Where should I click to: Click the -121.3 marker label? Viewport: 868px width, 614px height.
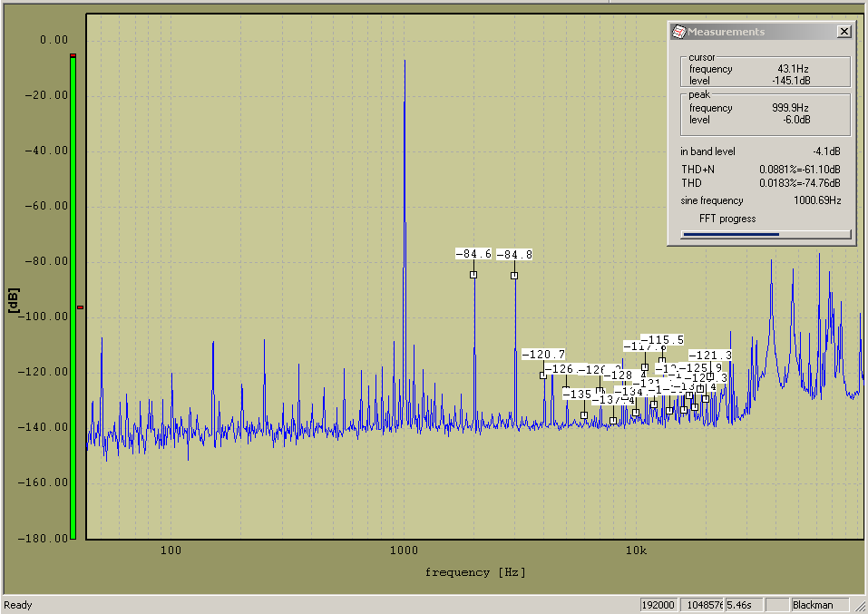pos(710,356)
